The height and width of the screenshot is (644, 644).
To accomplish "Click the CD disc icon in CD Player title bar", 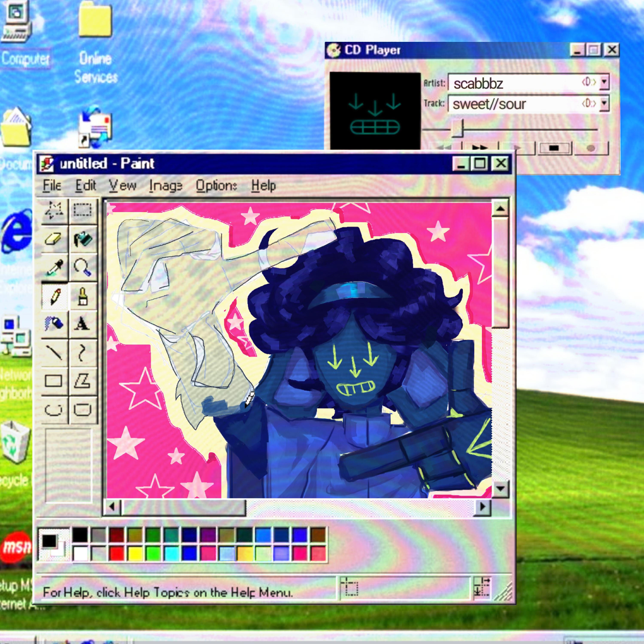I will pos(334,50).
